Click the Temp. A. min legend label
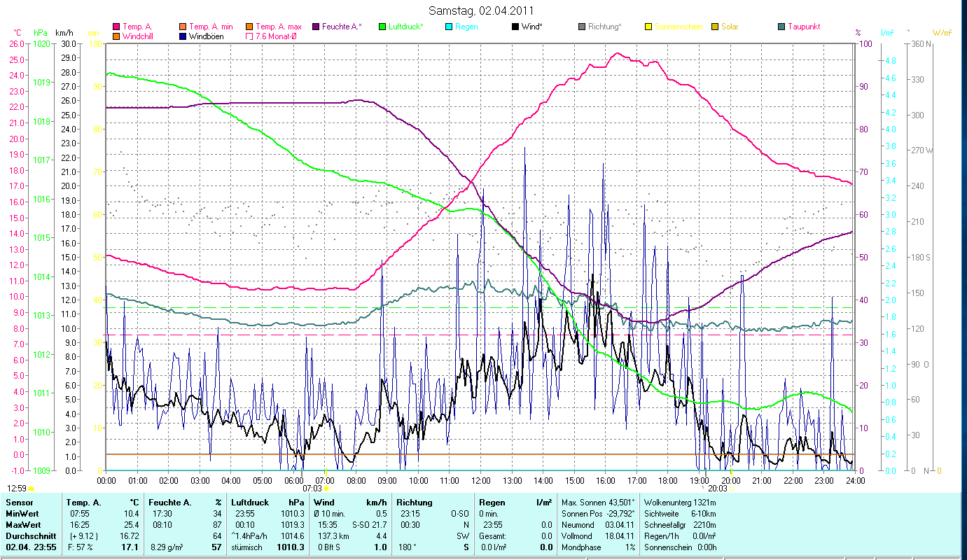Image resolution: width=967 pixels, height=560 pixels. 211,27
